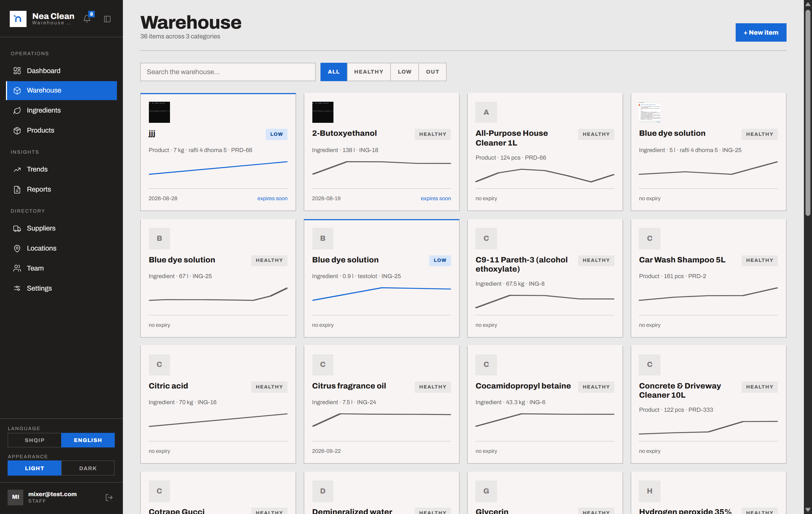Click LOW badge on testolot Blue dye solution

click(x=440, y=260)
